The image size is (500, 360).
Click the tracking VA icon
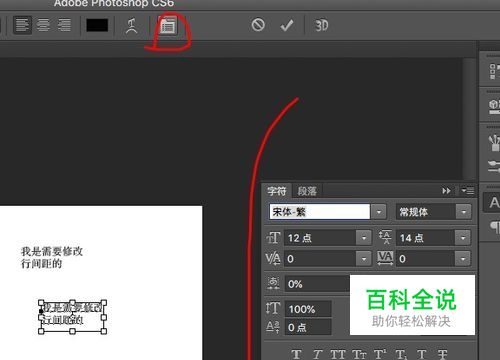click(x=385, y=258)
